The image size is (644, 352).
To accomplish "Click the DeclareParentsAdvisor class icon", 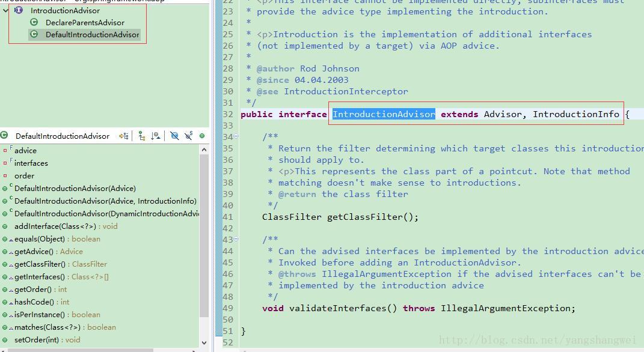I will pyautogui.click(x=34, y=23).
